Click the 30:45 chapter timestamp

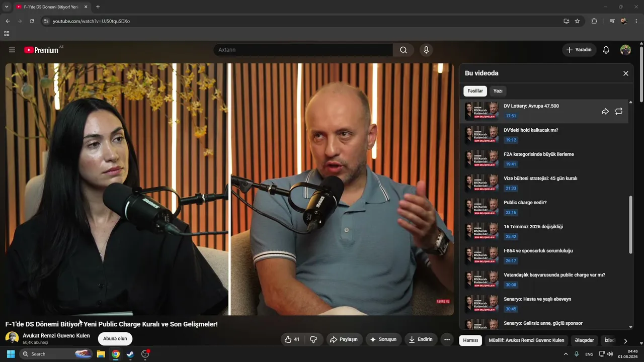click(x=511, y=309)
